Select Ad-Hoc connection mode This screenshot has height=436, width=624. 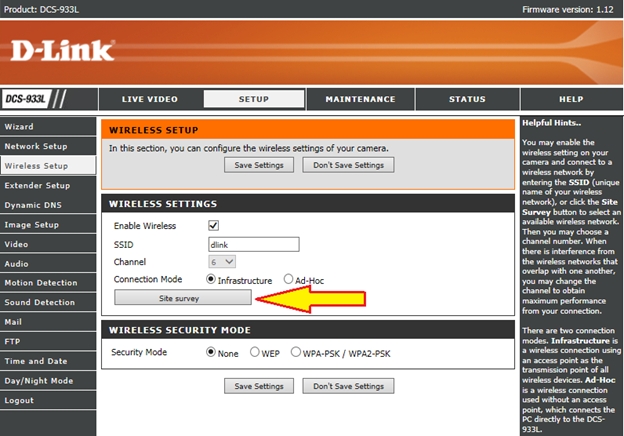(x=288, y=280)
